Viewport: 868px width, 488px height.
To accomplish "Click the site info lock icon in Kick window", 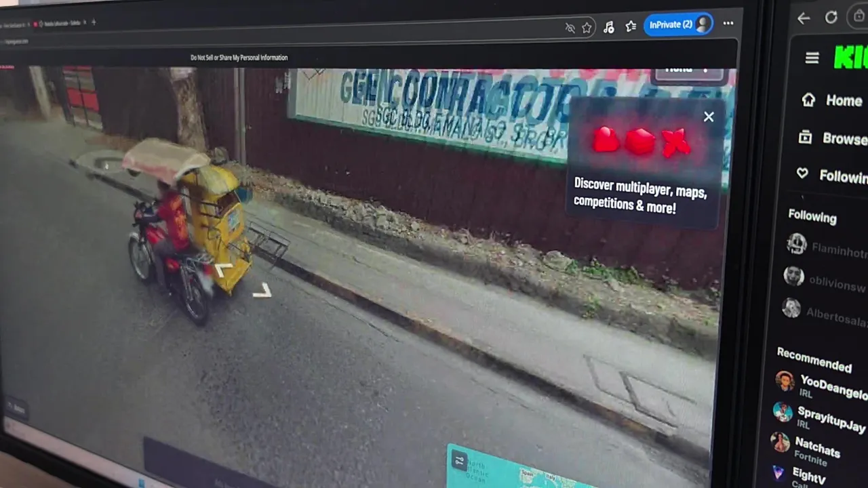I will [860, 16].
